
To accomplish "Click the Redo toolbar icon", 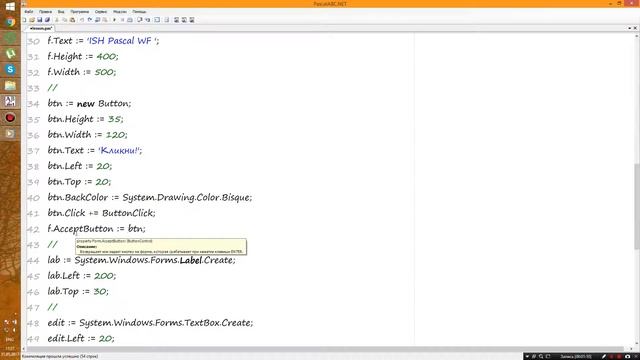I will (90, 20).
